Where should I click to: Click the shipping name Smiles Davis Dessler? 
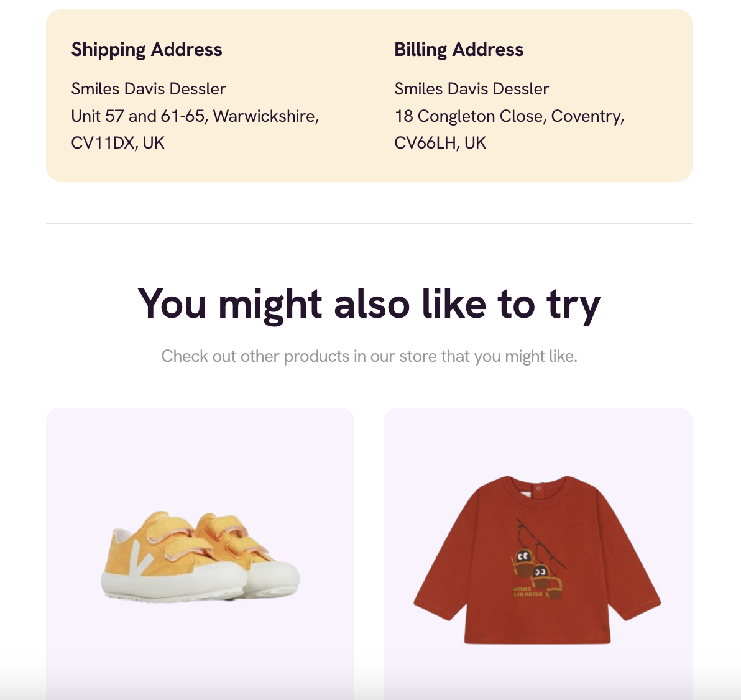(149, 89)
